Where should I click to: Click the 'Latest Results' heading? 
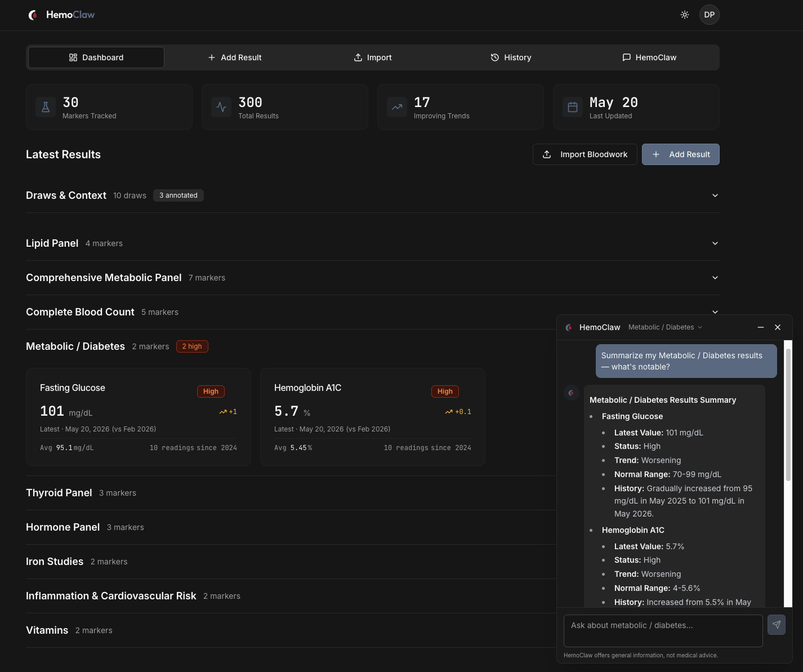(63, 154)
